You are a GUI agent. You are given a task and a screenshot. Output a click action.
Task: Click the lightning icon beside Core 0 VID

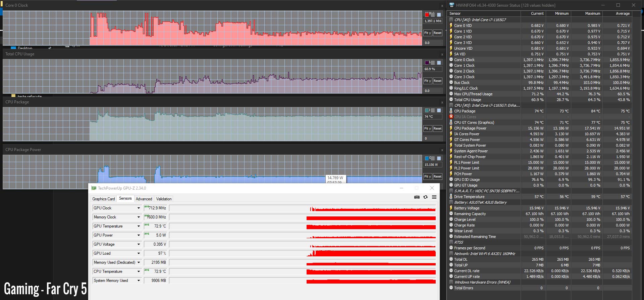point(451,26)
